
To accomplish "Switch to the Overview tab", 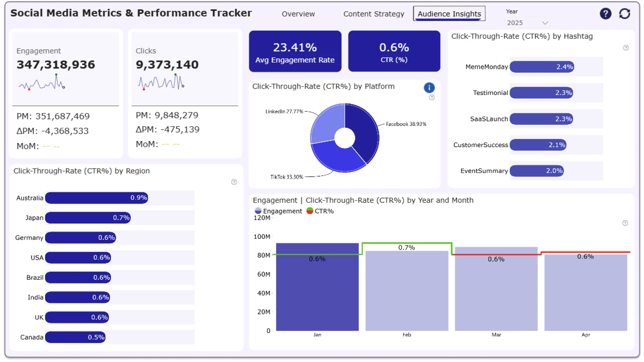I will point(298,14).
